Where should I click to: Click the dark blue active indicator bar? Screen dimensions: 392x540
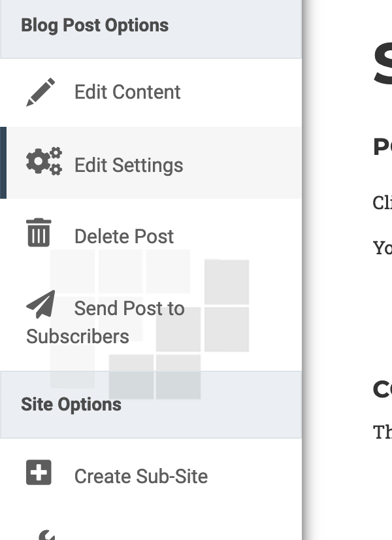3,163
